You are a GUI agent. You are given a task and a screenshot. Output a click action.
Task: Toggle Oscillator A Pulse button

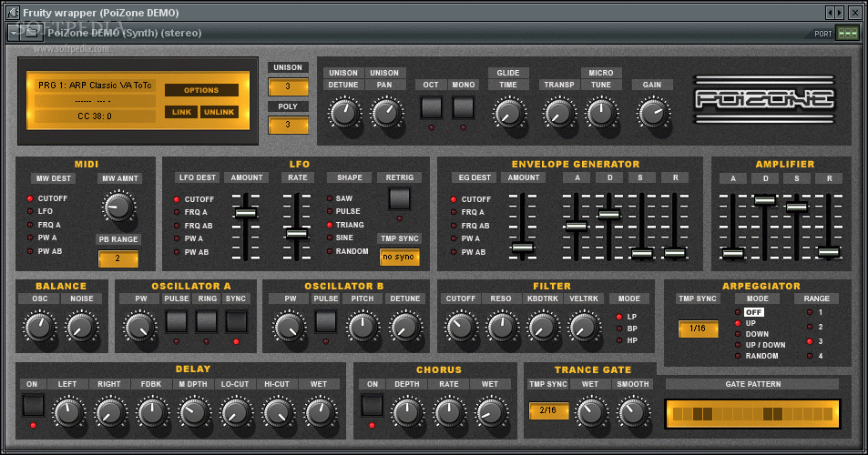click(177, 321)
